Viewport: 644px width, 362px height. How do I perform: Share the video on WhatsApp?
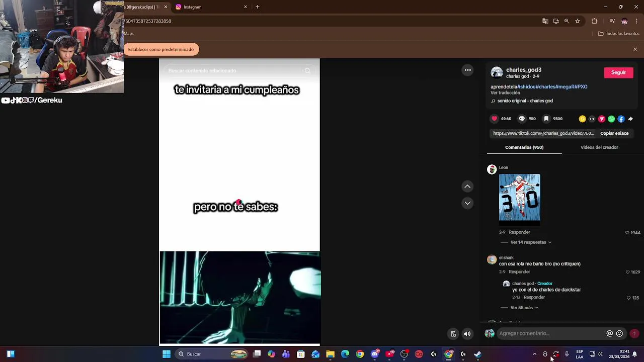611,119
